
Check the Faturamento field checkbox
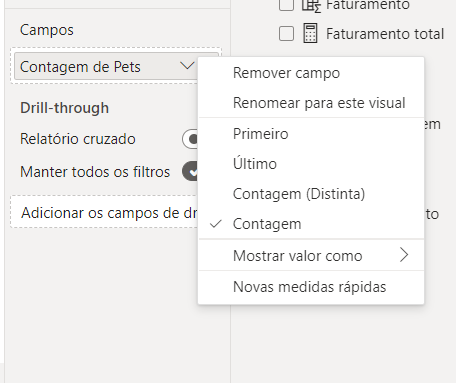[286, 5]
